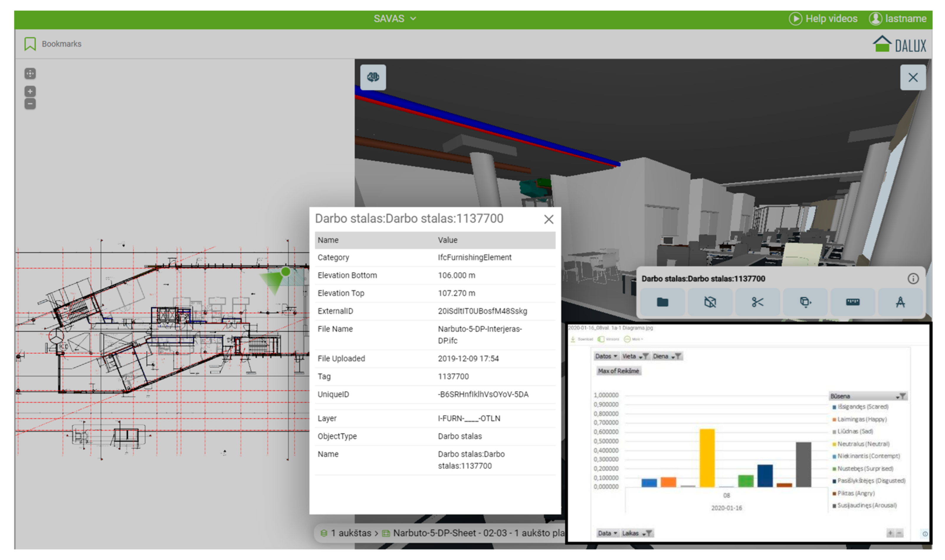Click the ruler measure tool
Viewport: 945px width, 560px height.
852,302
